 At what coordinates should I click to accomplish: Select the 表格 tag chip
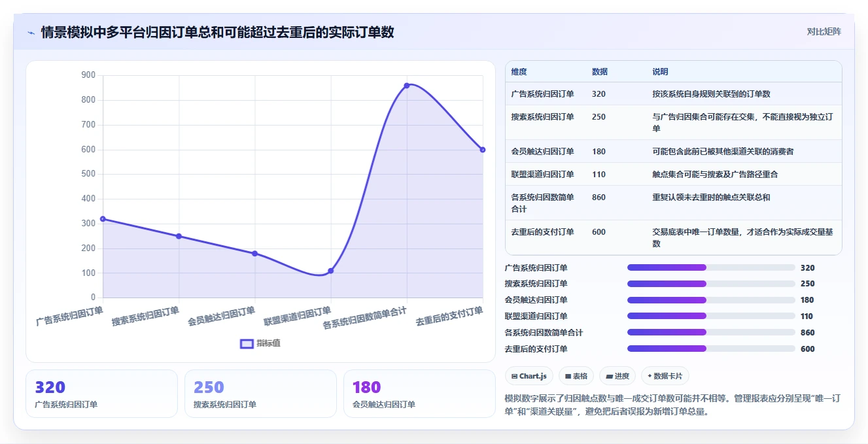tap(576, 376)
